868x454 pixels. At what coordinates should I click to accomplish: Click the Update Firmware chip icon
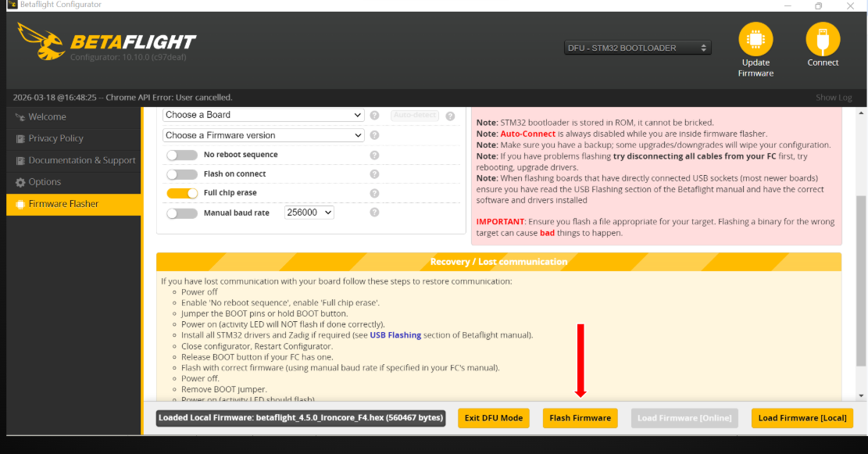pos(755,39)
